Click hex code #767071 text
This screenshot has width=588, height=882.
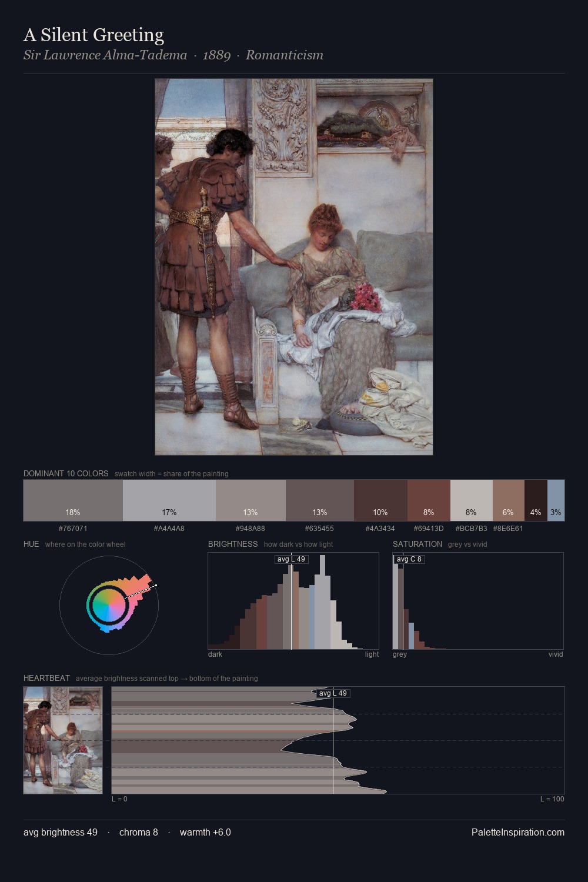[x=73, y=528]
